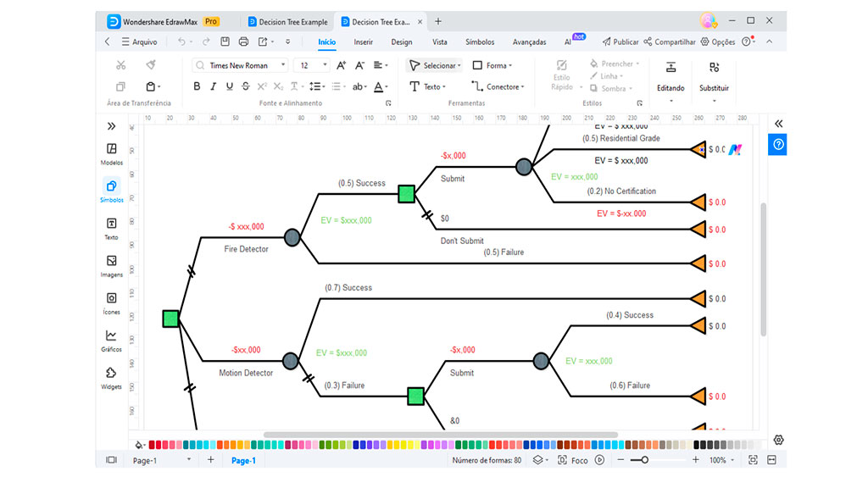Click the zoom out minus button
The image size is (868, 488).
620,460
